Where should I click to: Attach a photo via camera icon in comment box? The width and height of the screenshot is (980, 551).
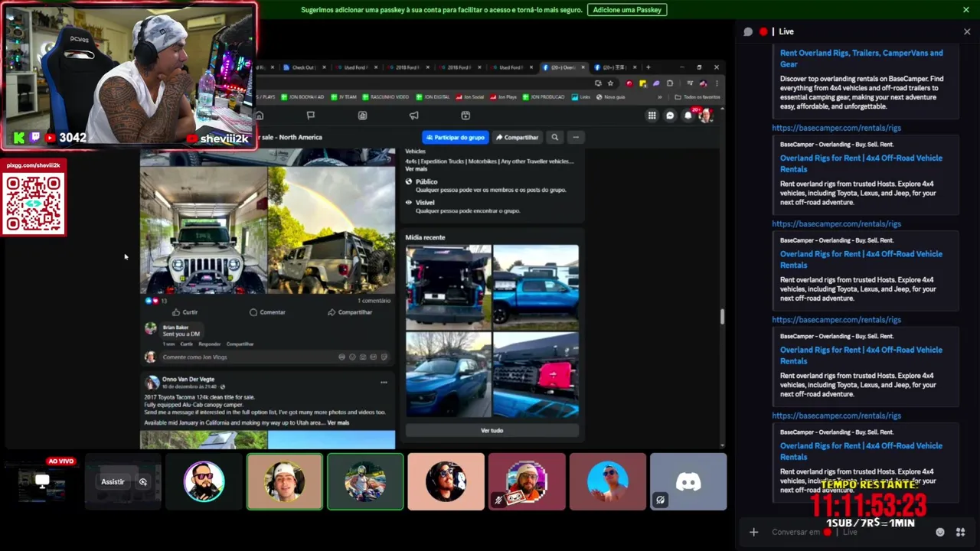pos(363,357)
